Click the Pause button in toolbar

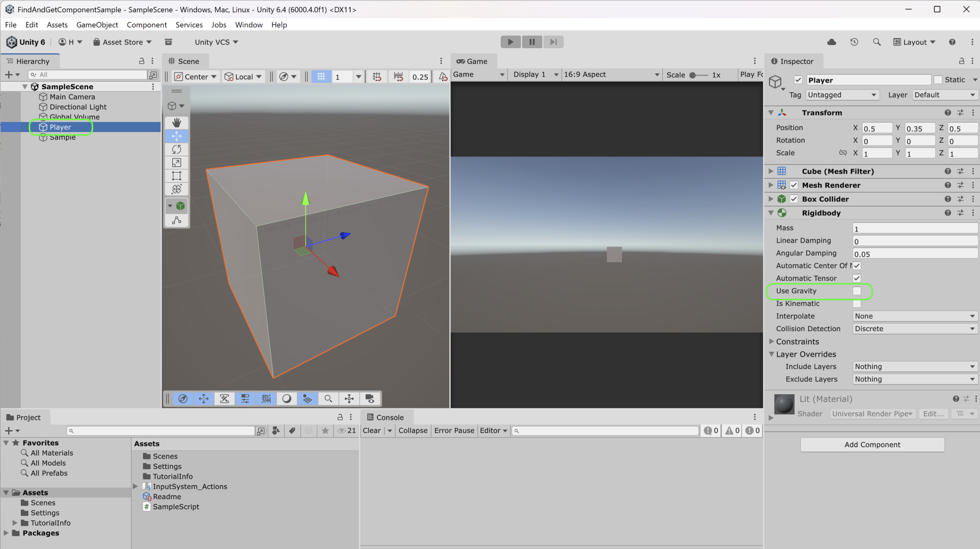coord(532,42)
